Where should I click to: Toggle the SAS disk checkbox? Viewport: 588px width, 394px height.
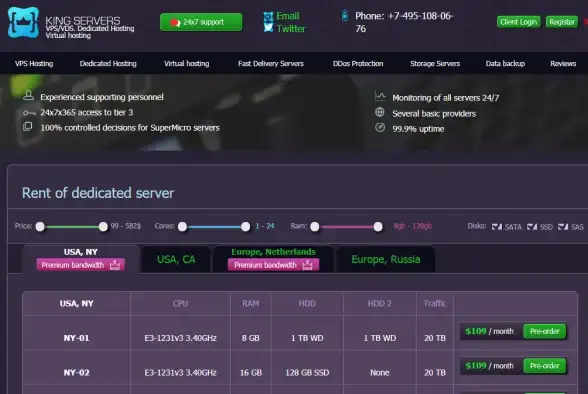pos(563,226)
